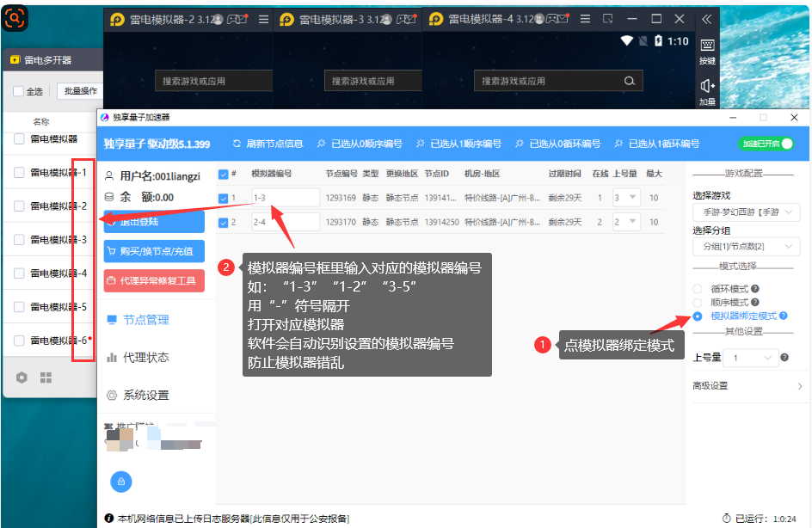Check the 雷电模拟器-5 checkbox

click(x=19, y=307)
